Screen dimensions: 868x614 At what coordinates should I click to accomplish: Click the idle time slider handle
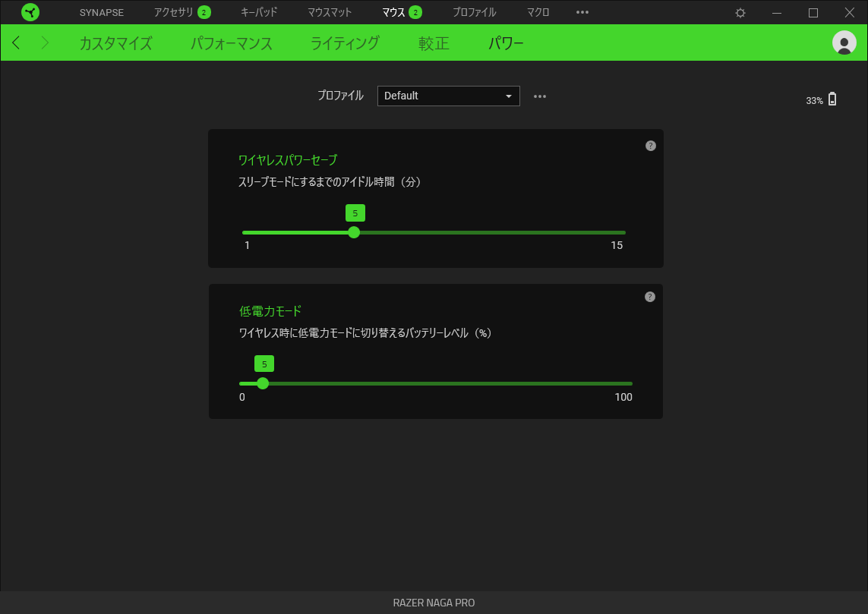(x=355, y=232)
